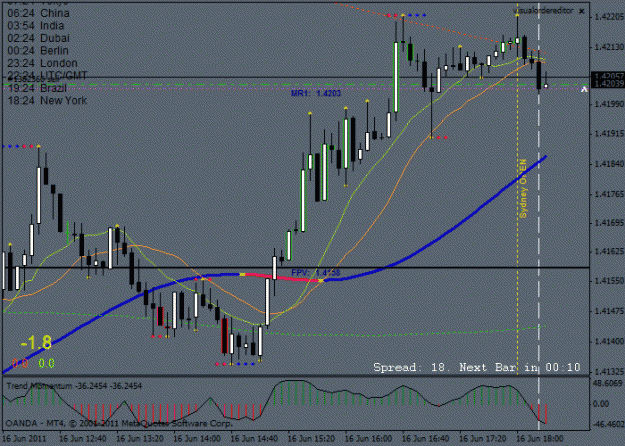Screen dimensions: 625x446
Task: Click the visualordereditor expert name
Action: 543,11
